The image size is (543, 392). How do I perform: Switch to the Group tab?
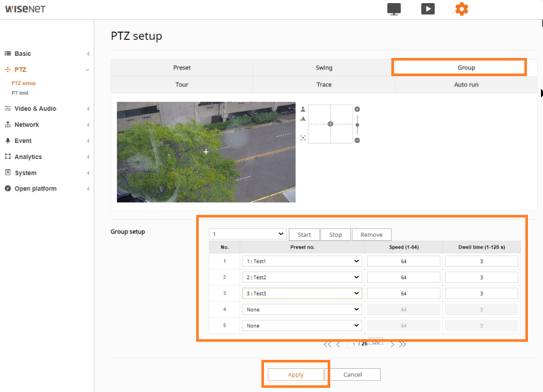coord(466,67)
